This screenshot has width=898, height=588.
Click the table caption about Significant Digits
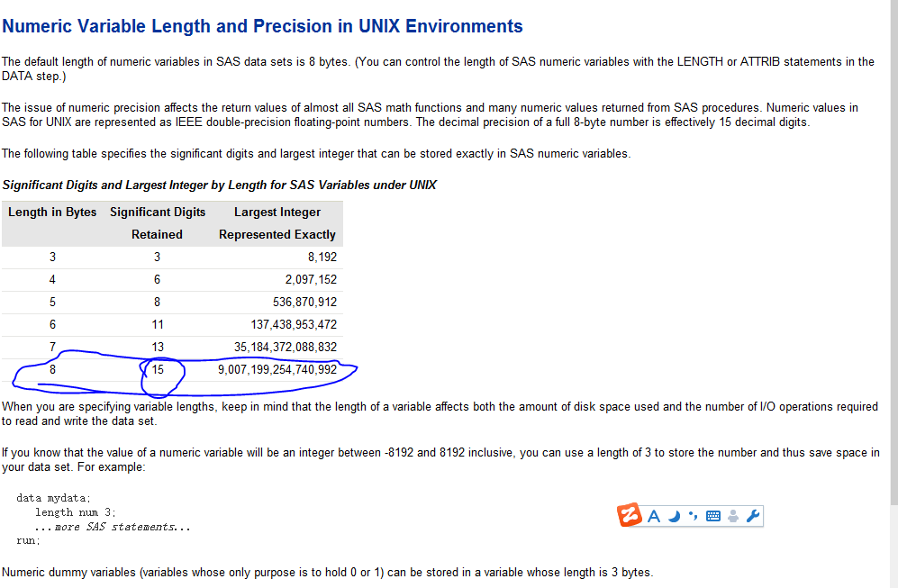[219, 185]
